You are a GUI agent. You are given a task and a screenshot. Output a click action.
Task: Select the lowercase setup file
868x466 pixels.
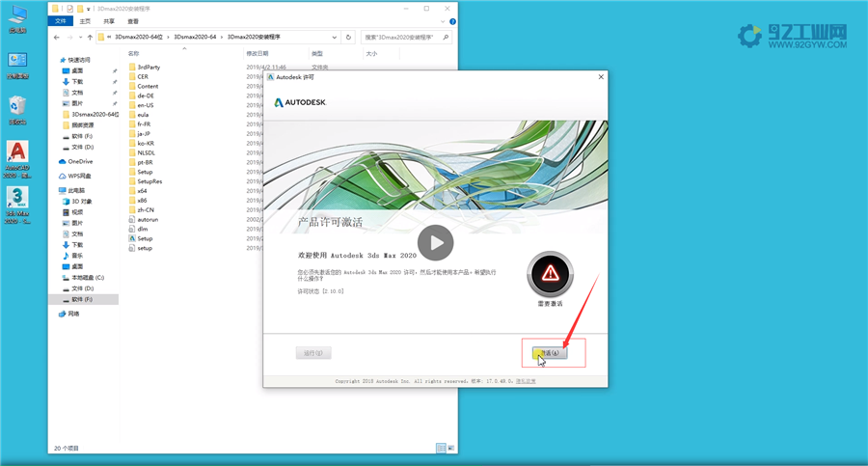141,248
